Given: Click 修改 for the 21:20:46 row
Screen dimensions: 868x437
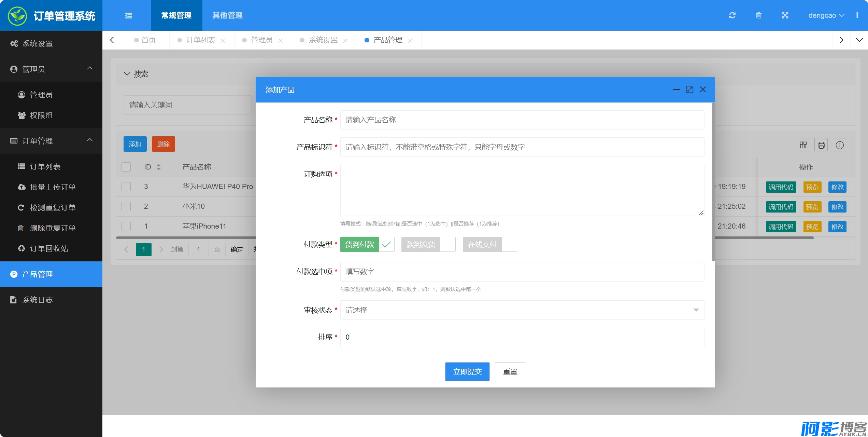Looking at the screenshot, I should click(837, 227).
